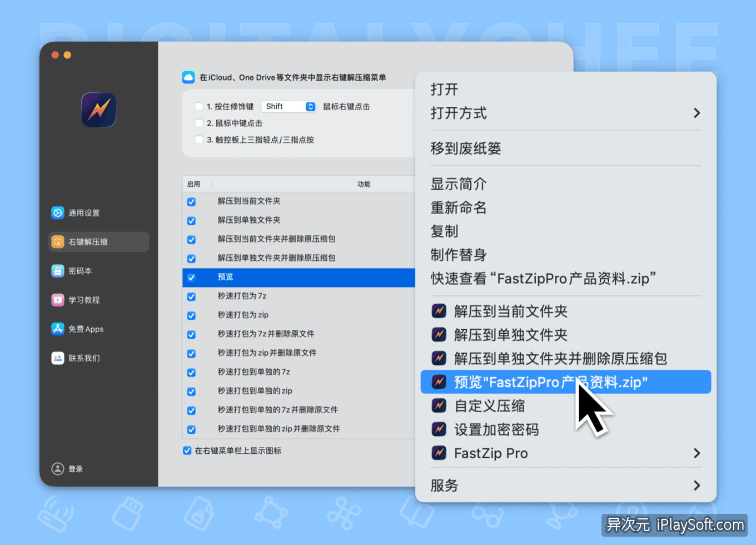
Task: Choose 移到废纸篓 in context menu
Action: [466, 148]
